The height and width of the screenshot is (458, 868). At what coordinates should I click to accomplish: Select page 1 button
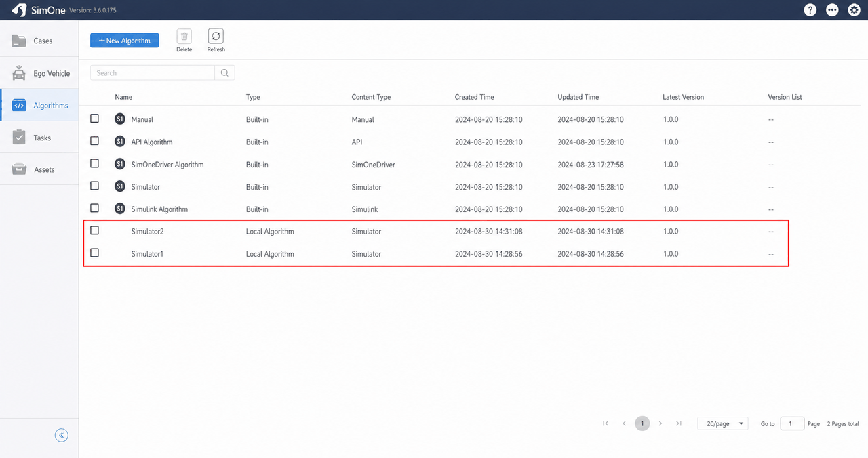(642, 423)
